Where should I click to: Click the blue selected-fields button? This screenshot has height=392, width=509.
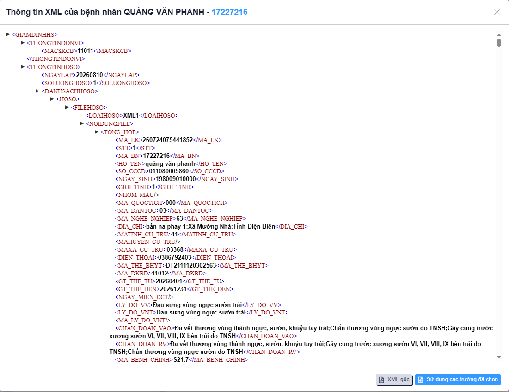458,379
